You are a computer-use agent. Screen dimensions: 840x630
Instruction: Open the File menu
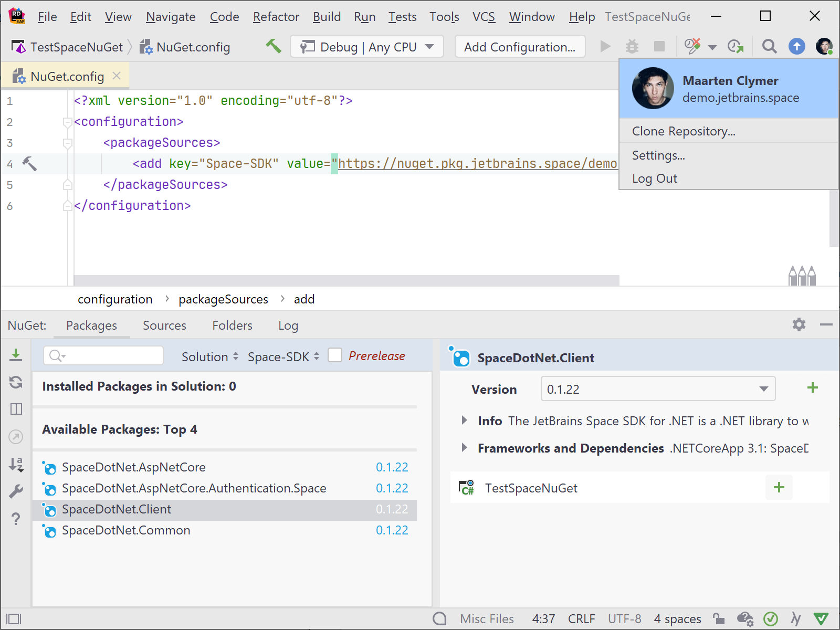(47, 17)
